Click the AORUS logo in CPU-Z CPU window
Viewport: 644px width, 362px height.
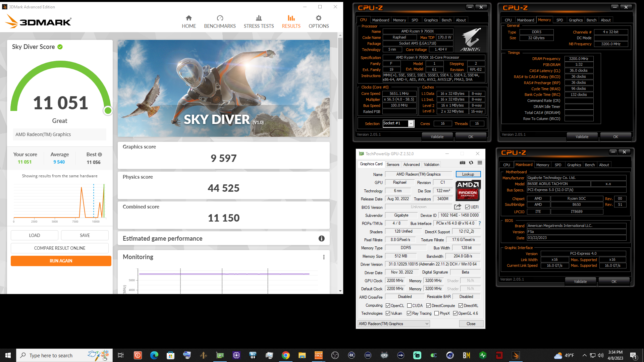(471, 40)
